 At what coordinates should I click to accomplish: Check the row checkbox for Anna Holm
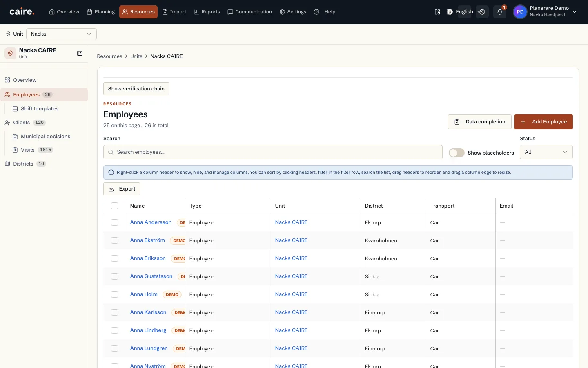[115, 294]
